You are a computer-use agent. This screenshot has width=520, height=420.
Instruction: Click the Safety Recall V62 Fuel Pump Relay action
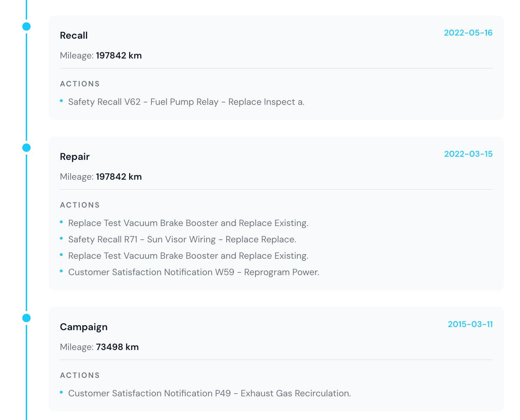click(186, 102)
